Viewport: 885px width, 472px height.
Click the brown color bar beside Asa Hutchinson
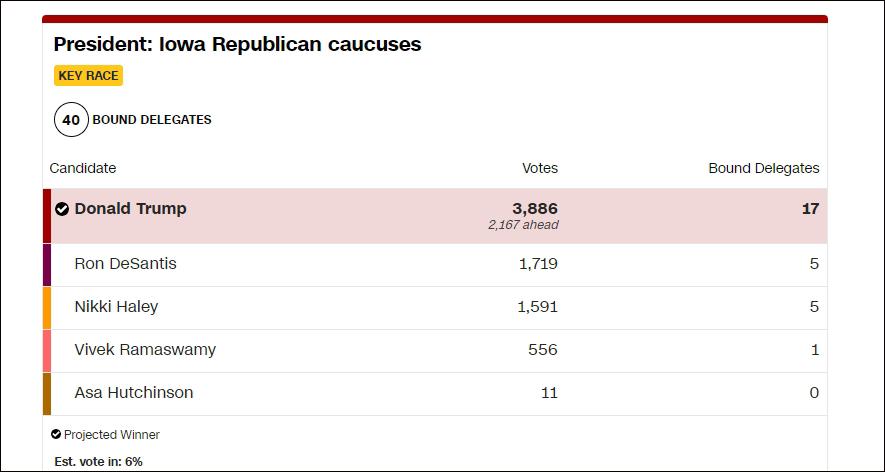tap(47, 394)
